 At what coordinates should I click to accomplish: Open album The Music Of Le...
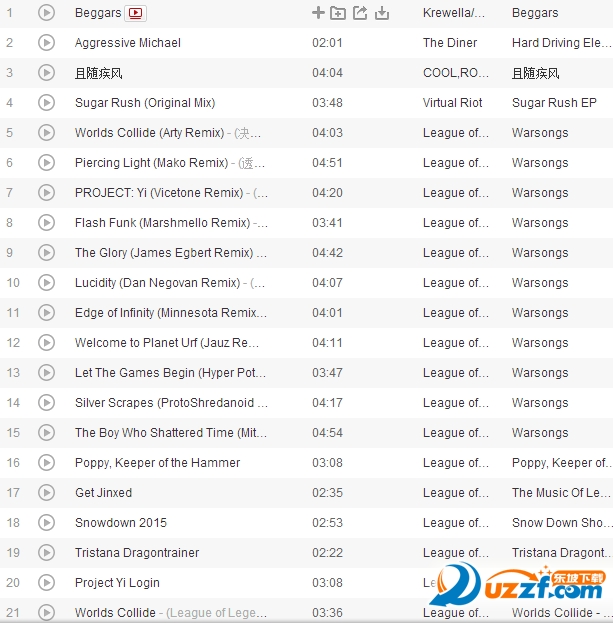(x=561, y=493)
